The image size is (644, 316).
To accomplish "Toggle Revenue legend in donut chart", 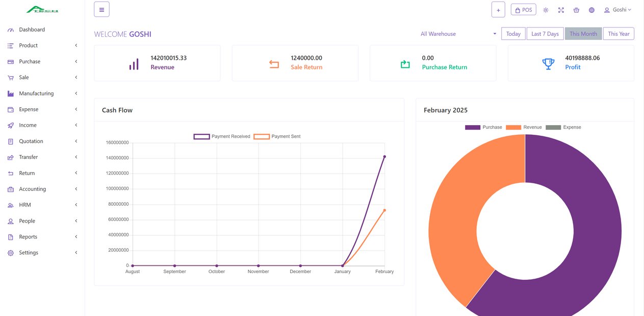I will pyautogui.click(x=524, y=127).
